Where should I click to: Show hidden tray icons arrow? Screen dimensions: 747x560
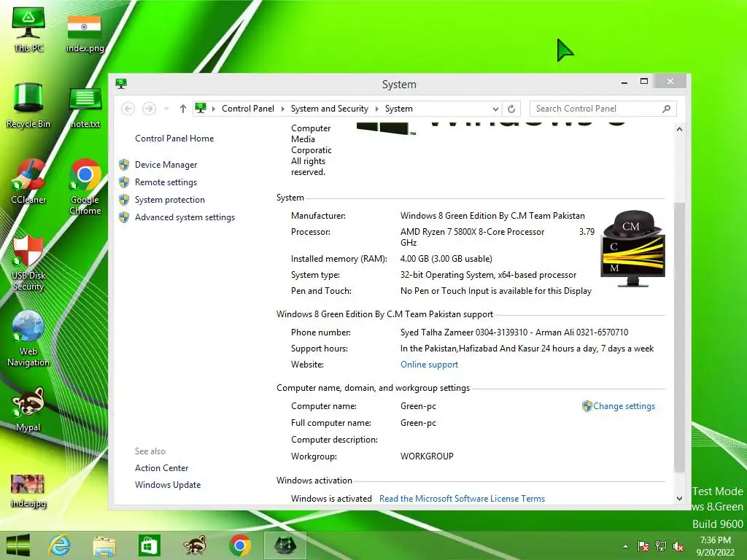[x=625, y=546]
